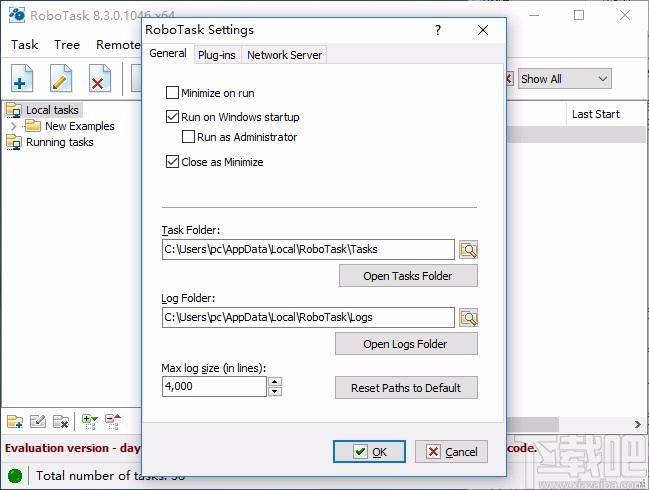The height and width of the screenshot is (490, 649).
Task: Click the delete folder icon in bottom toolbar
Action: [x=61, y=422]
